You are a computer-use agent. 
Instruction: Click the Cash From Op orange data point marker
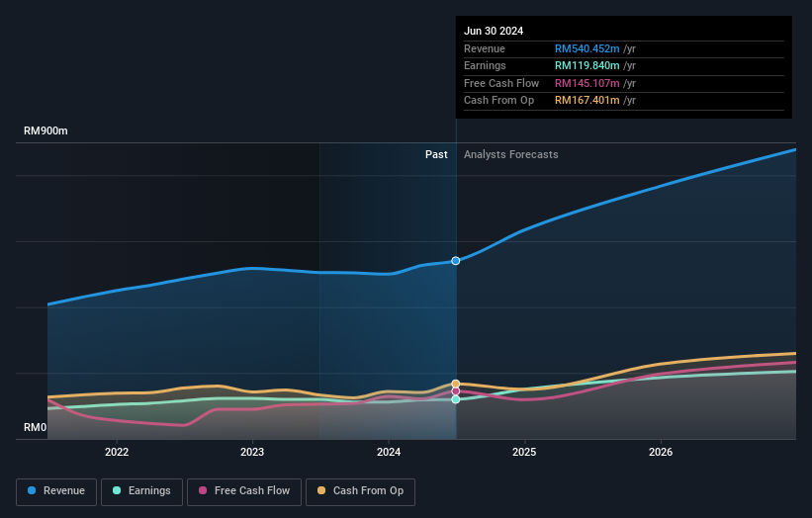click(x=456, y=384)
